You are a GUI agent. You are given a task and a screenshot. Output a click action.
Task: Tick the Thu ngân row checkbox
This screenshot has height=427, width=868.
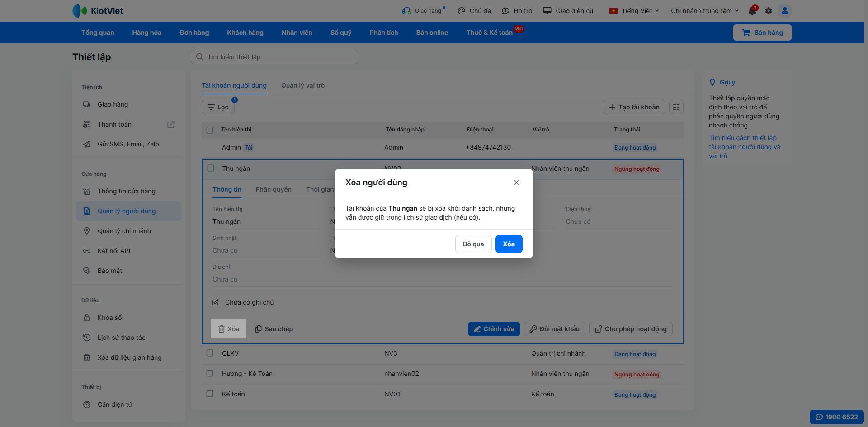(211, 168)
